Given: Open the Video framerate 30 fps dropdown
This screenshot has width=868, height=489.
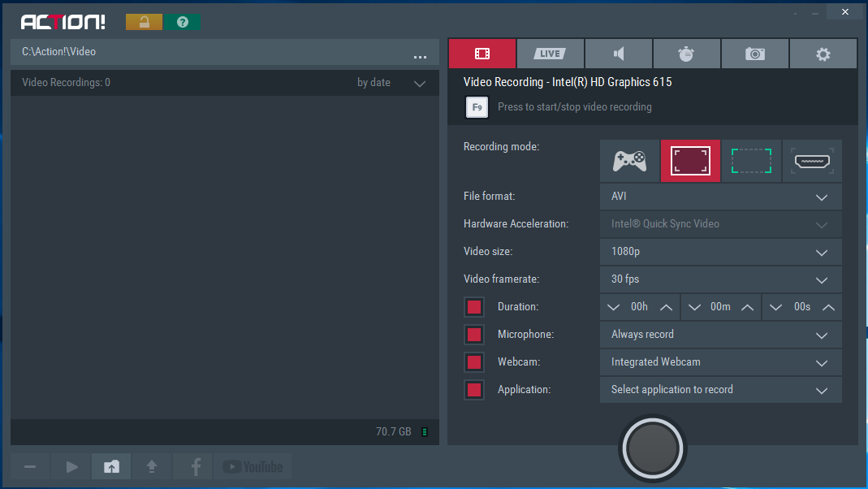Looking at the screenshot, I should 720,279.
